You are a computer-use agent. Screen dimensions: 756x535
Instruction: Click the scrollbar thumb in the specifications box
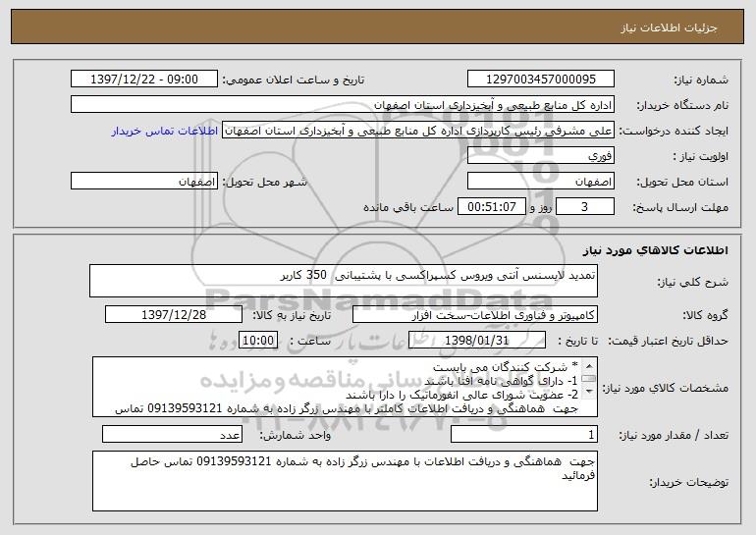pyautogui.click(x=589, y=379)
